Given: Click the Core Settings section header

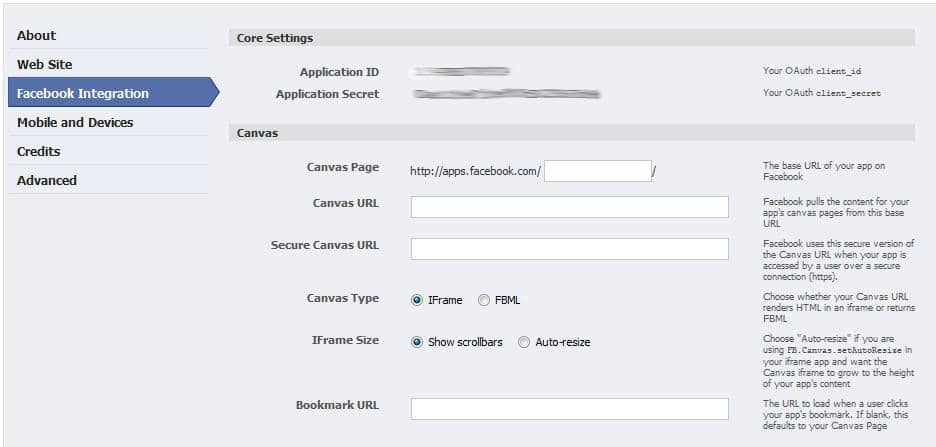Looking at the screenshot, I should (274, 38).
